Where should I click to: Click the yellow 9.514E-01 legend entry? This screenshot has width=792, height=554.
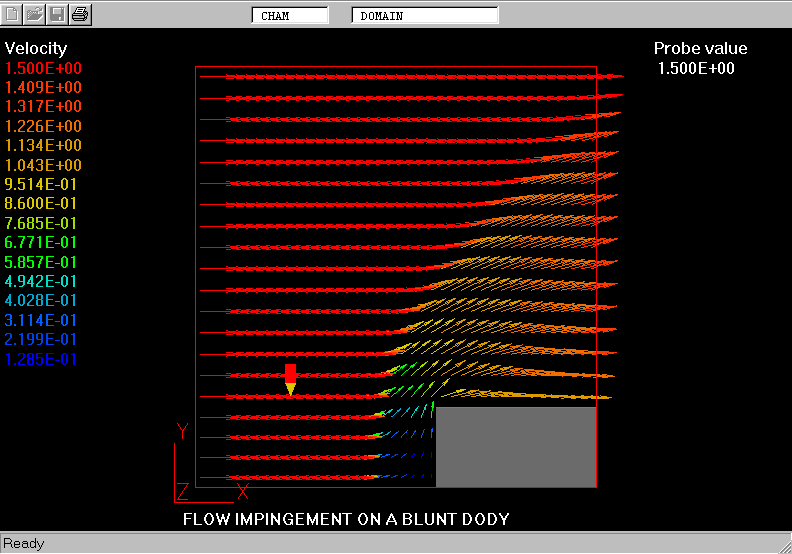pos(44,184)
